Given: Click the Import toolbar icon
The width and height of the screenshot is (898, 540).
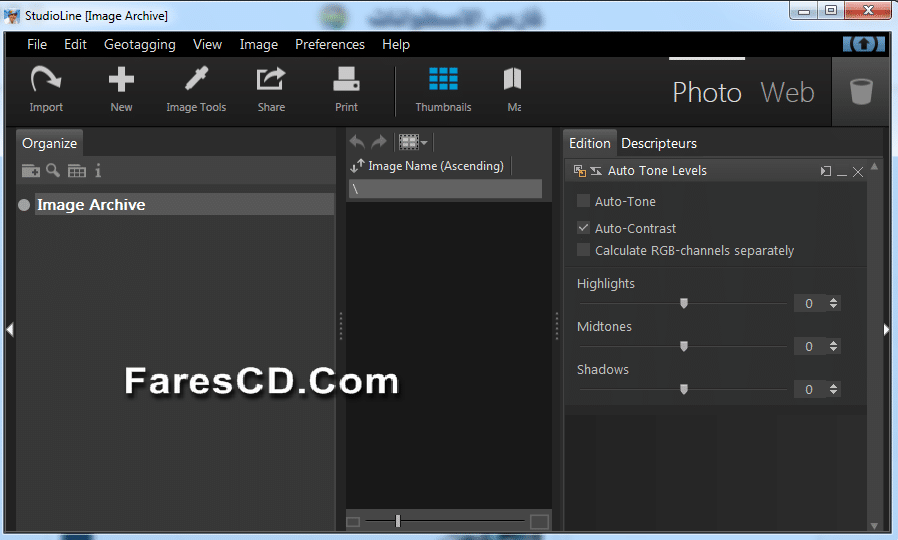Looking at the screenshot, I should coord(46,79).
